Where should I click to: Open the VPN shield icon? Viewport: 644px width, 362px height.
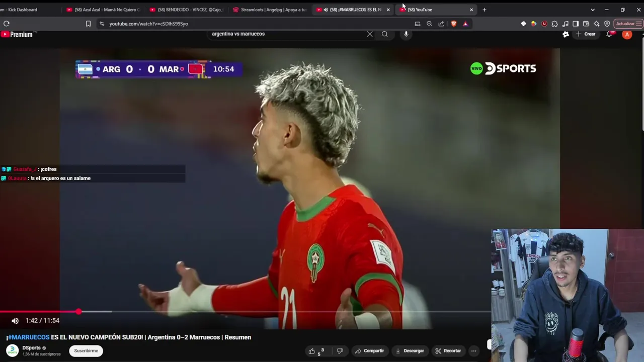tap(607, 24)
